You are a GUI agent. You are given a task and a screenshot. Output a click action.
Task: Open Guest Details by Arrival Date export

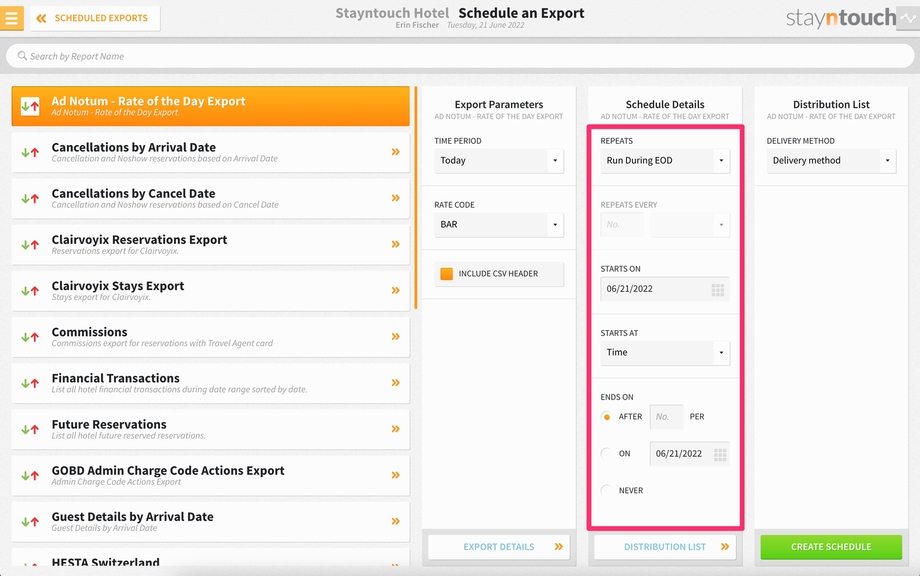tap(211, 522)
